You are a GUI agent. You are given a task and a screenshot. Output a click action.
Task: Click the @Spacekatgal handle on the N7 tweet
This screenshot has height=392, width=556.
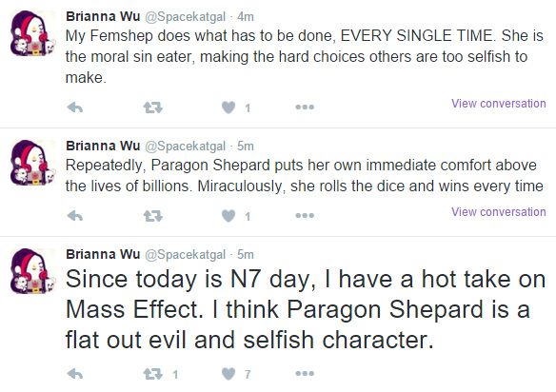185,254
